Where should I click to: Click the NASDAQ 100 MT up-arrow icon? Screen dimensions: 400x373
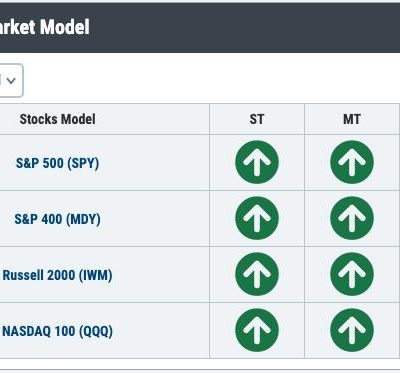pyautogui.click(x=352, y=330)
